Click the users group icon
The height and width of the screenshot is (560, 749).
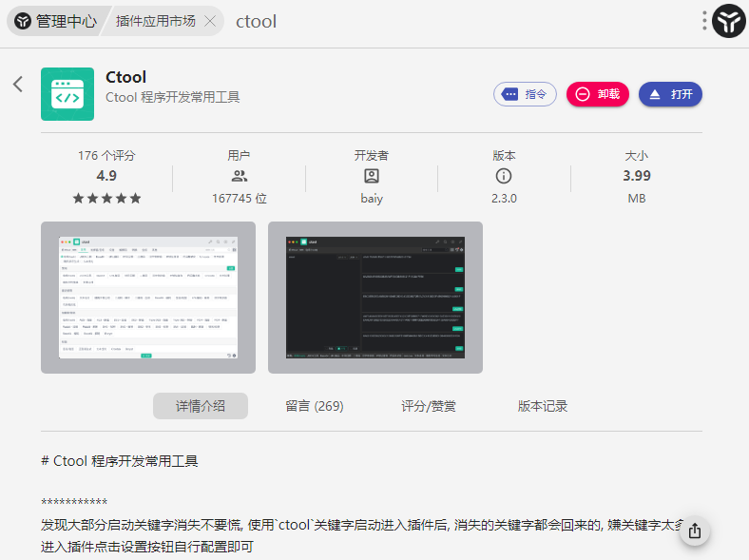tap(240, 176)
